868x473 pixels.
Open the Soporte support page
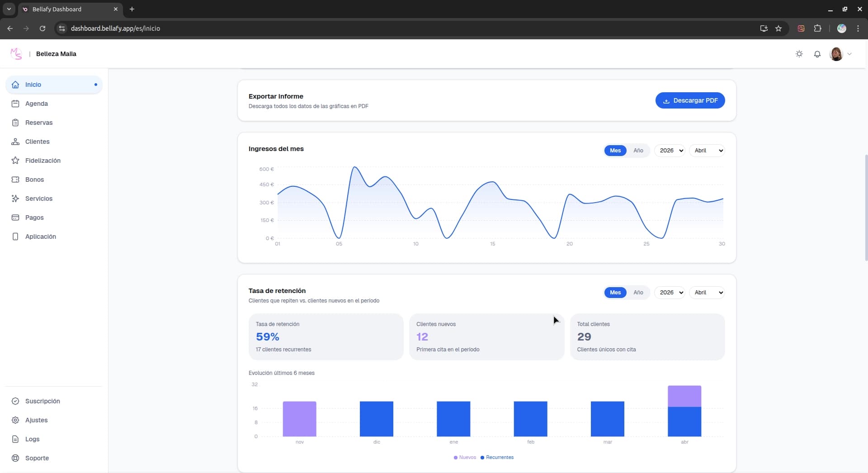(37, 458)
